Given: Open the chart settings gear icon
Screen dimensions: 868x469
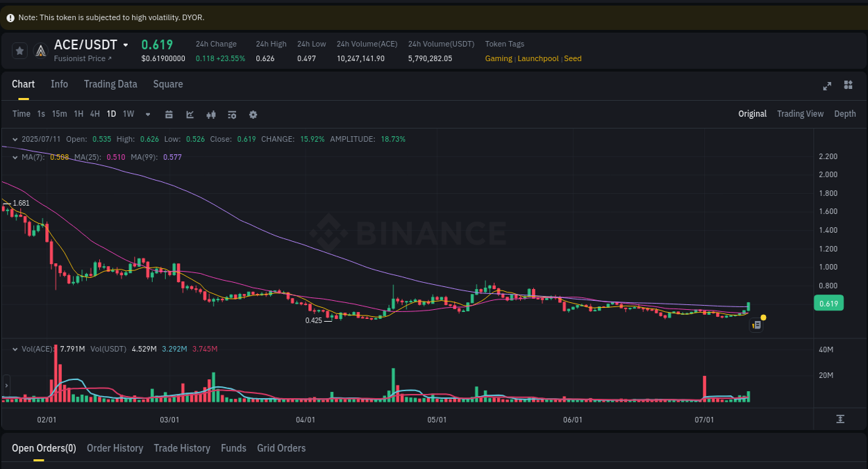Looking at the screenshot, I should (x=253, y=114).
